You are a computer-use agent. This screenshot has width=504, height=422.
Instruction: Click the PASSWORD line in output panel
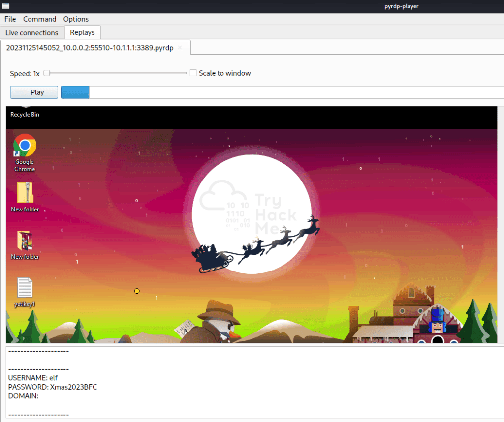[x=53, y=387]
